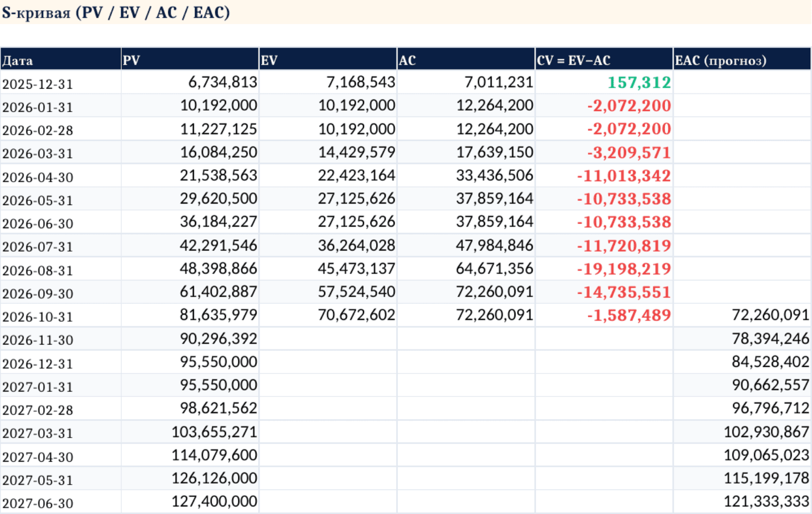812x514 pixels.
Task: Select CV value -3,209,571
Action: pyautogui.click(x=629, y=152)
